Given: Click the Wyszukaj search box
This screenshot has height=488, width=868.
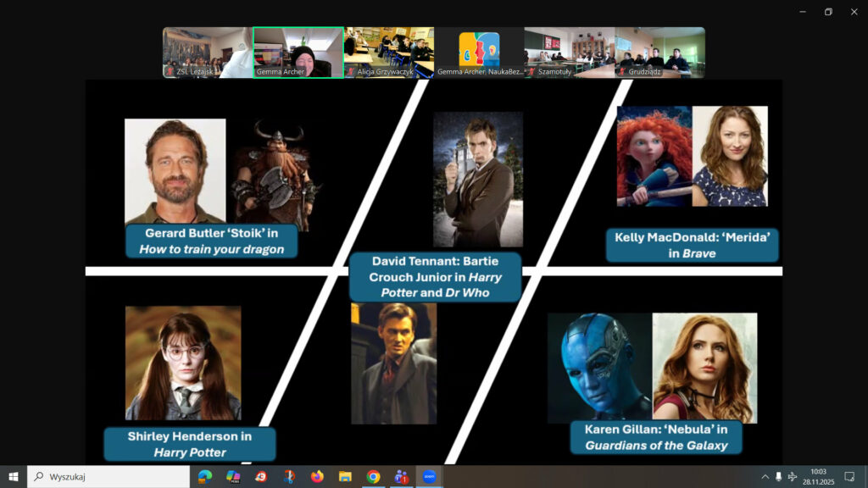Looking at the screenshot, I should tap(108, 477).
